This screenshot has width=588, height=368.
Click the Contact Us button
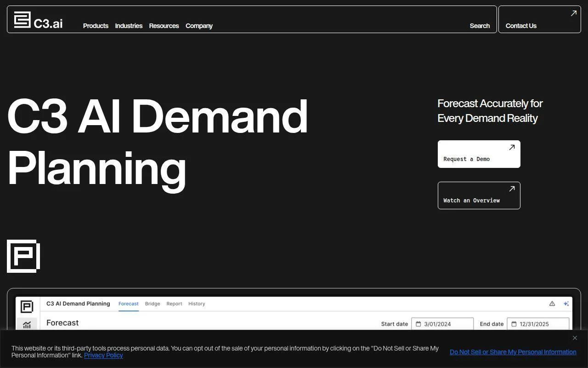point(540,19)
